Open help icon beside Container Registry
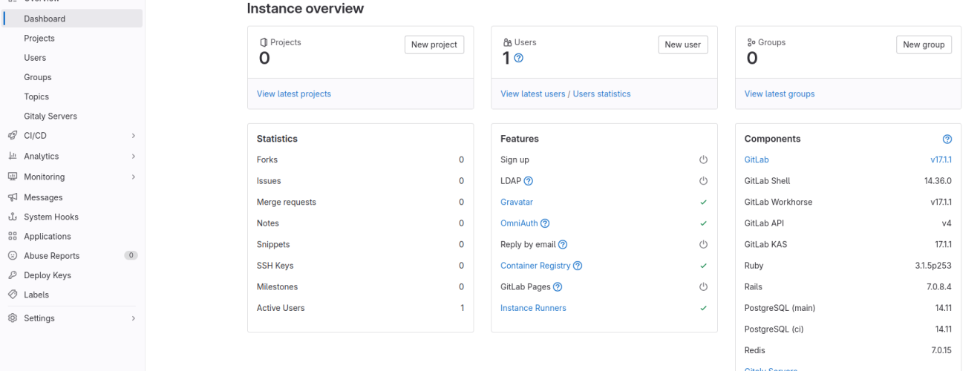Screen dimensions: 980x371 pos(578,266)
